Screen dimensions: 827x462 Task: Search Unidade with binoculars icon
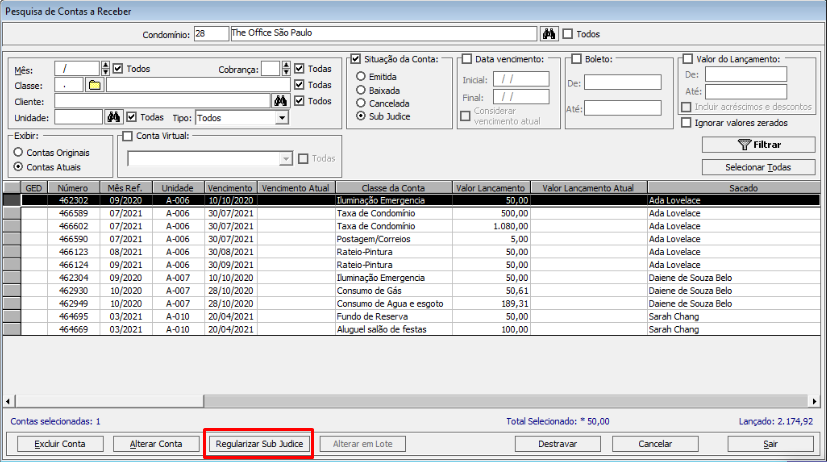[x=113, y=117]
